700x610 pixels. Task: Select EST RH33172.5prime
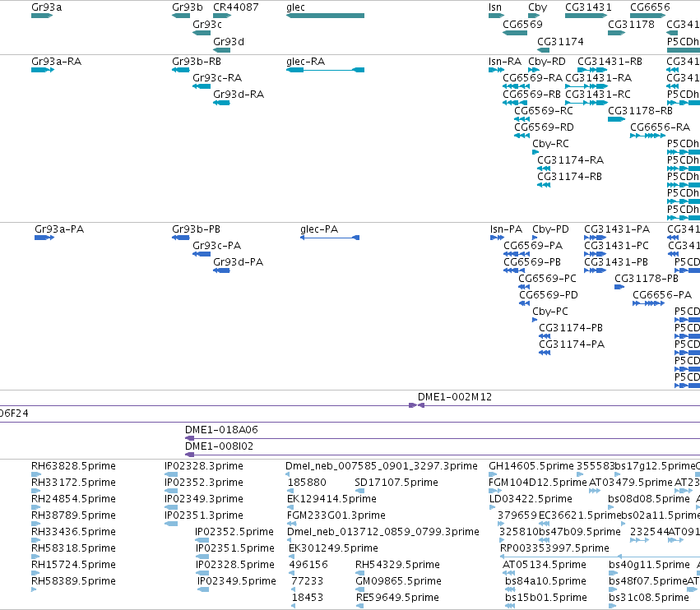coord(73,483)
